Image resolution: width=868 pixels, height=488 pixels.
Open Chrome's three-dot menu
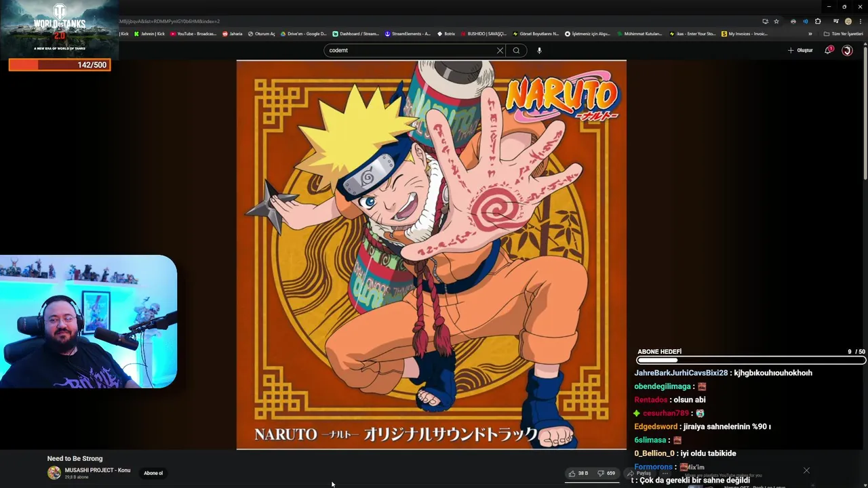860,21
